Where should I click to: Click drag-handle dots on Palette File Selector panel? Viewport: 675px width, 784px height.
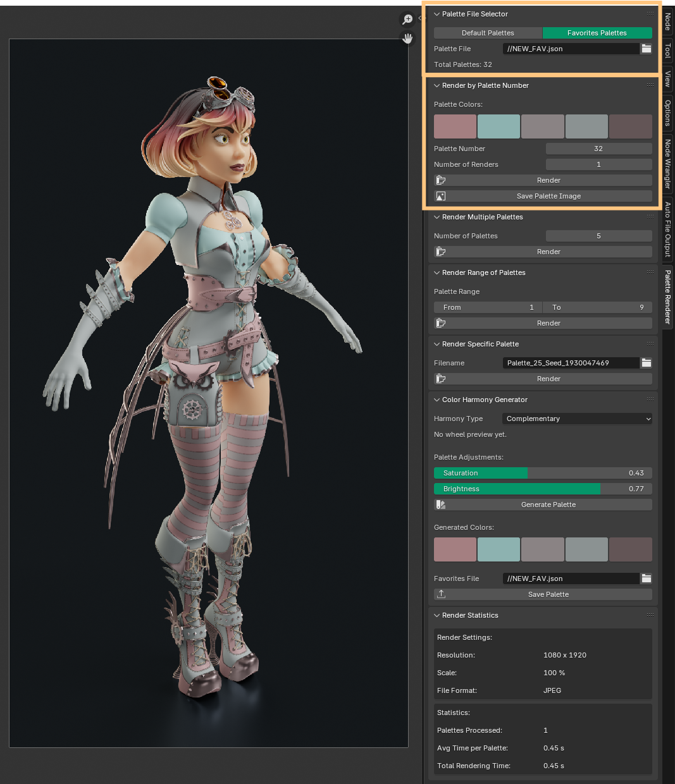coord(650,14)
